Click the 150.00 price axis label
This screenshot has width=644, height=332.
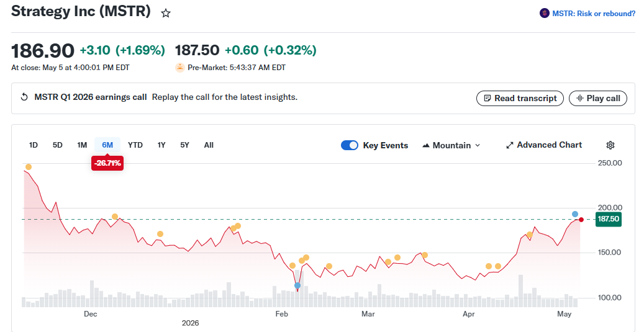tap(610, 253)
